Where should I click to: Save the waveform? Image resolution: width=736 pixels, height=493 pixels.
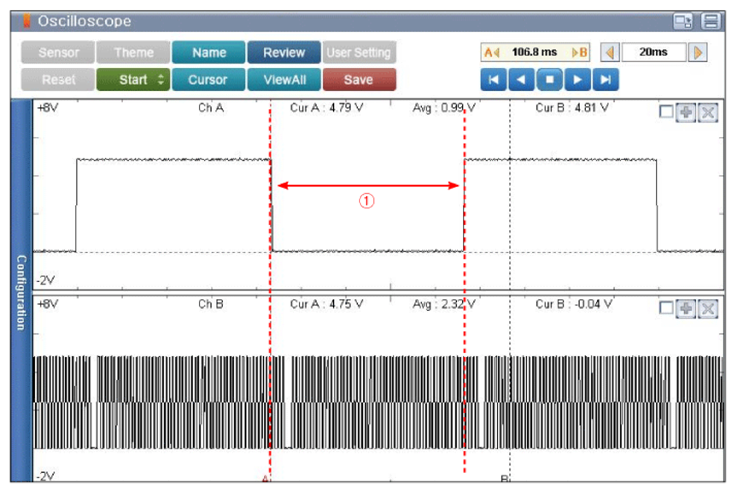(x=359, y=79)
